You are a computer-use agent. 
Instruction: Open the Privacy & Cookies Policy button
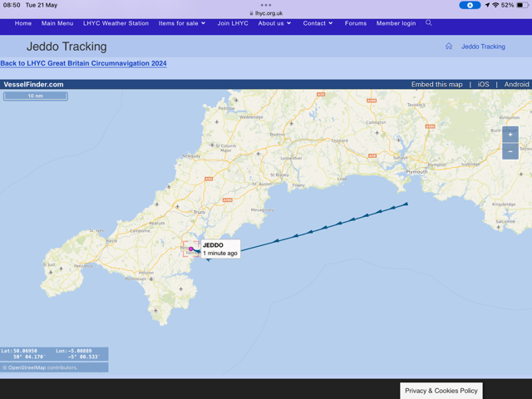click(441, 390)
